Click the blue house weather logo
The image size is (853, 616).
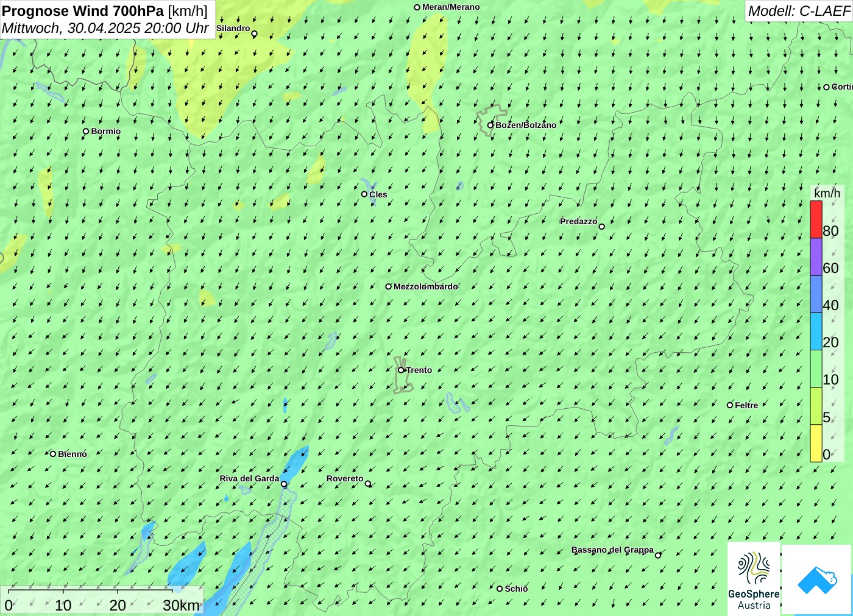817,579
